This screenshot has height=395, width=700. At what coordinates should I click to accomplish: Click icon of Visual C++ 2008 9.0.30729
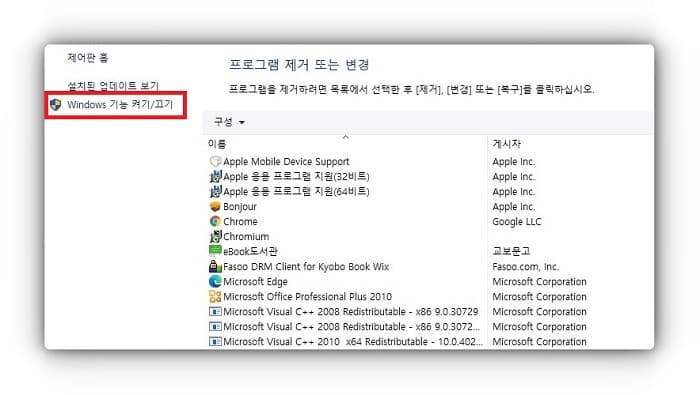(x=215, y=312)
